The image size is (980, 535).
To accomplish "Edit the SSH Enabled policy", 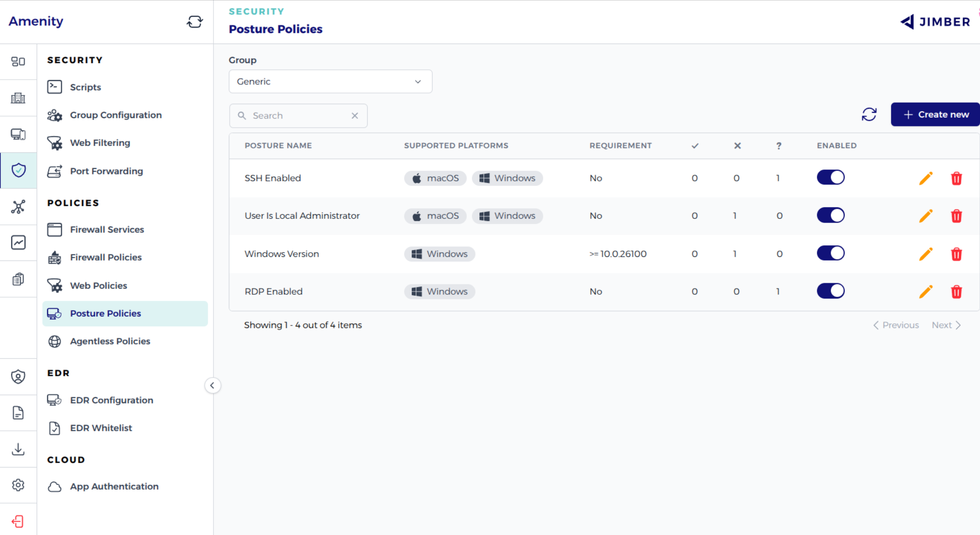I will pyautogui.click(x=925, y=178).
